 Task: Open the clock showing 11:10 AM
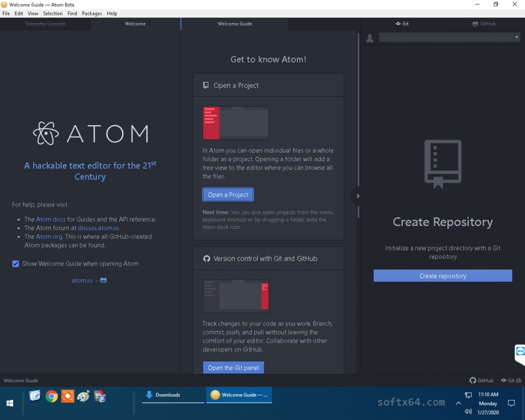click(x=488, y=403)
